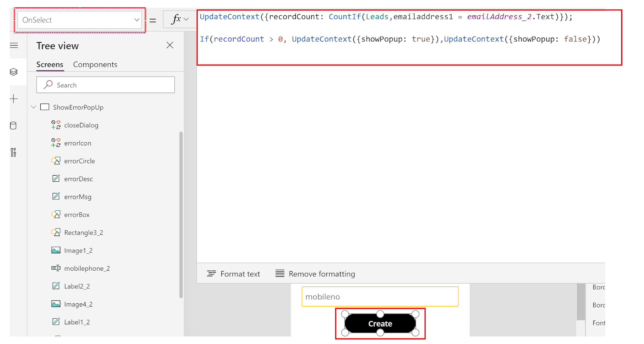Switch to the Screens tab

pos(50,64)
